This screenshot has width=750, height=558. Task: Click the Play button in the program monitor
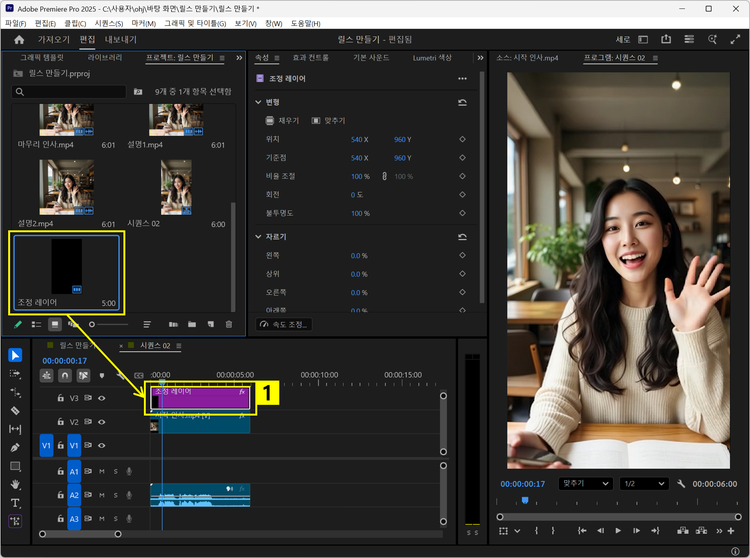pyautogui.click(x=619, y=531)
